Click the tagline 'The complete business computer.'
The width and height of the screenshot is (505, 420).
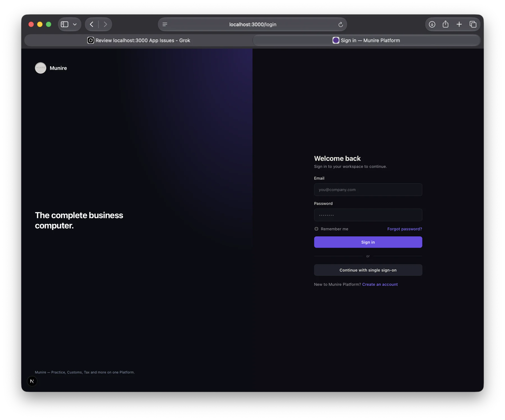click(79, 220)
